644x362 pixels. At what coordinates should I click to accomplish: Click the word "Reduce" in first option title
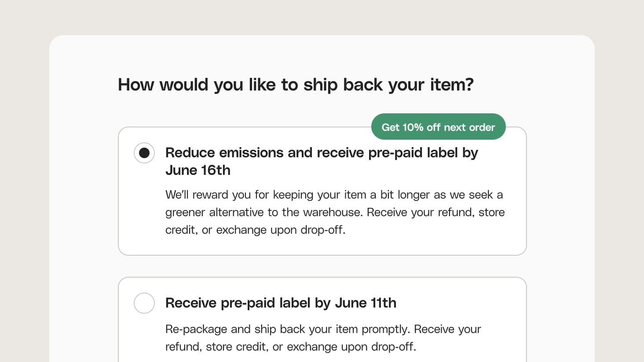[x=190, y=153]
